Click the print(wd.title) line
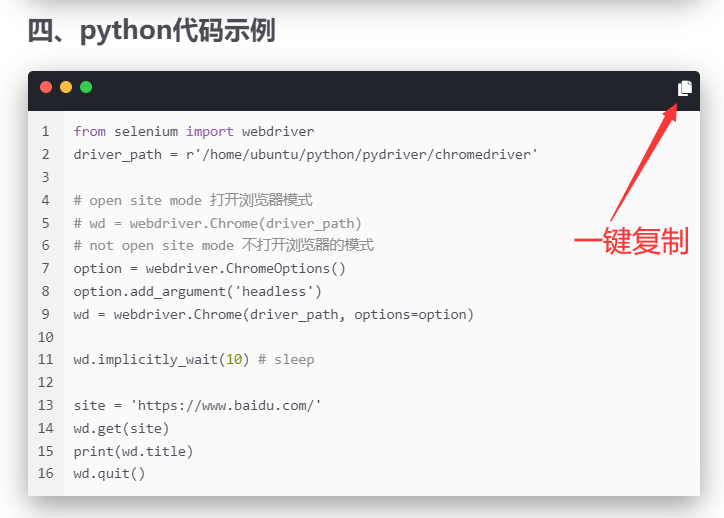This screenshot has height=518, width=724. coord(133,451)
